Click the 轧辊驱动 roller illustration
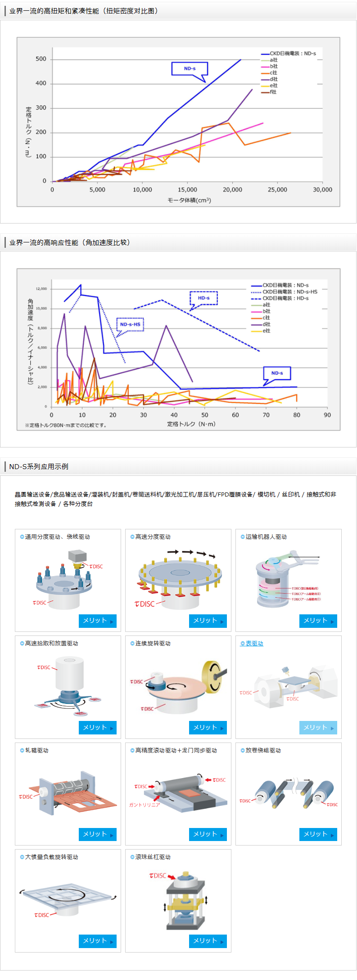 pos(68,794)
